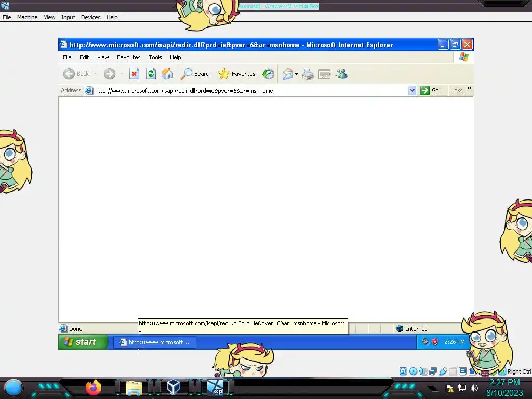The width and height of the screenshot is (532, 399).
Task: Open the VirtualBox Input menu
Action: (68, 17)
